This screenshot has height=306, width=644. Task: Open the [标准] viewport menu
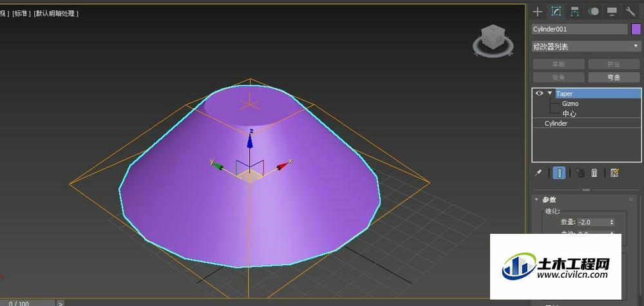point(21,13)
